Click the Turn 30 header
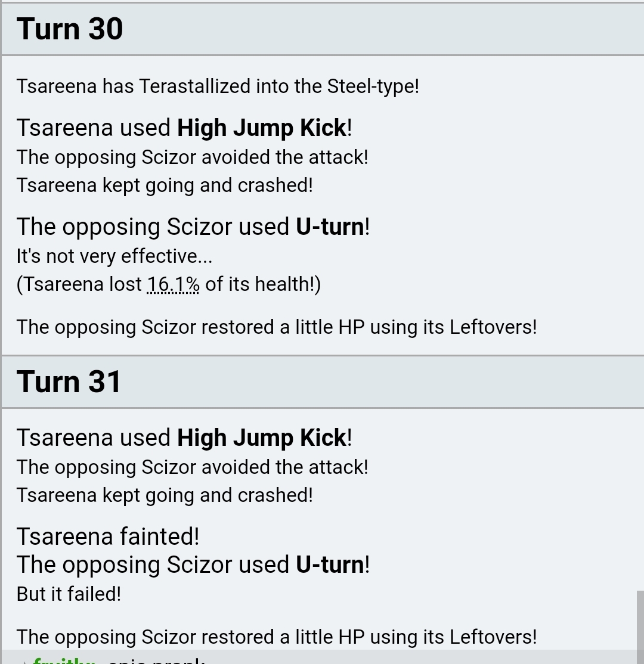 [322, 29]
